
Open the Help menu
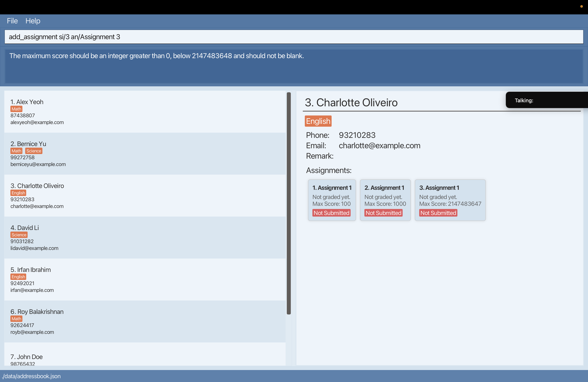tap(33, 21)
